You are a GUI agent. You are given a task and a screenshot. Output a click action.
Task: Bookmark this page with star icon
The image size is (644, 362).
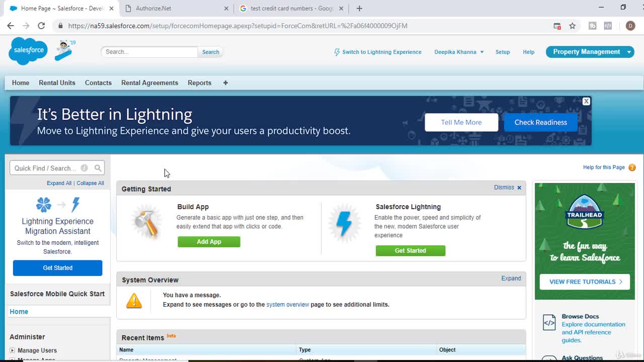572,26
